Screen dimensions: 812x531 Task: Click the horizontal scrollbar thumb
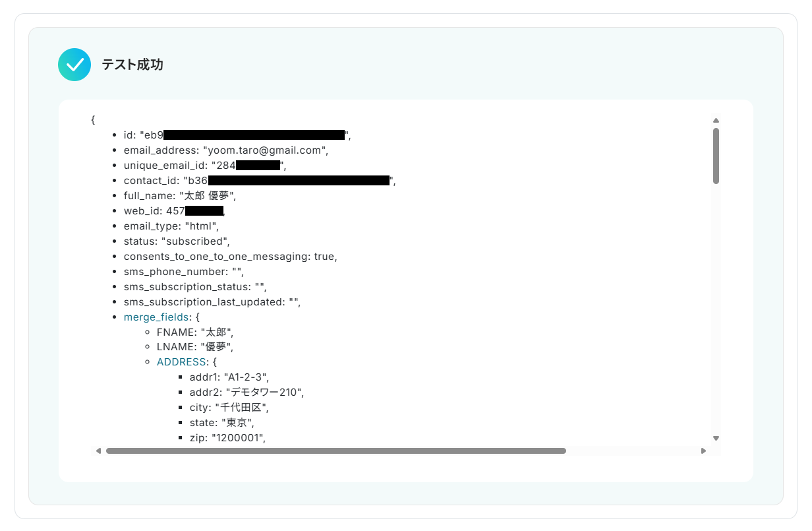click(x=336, y=451)
